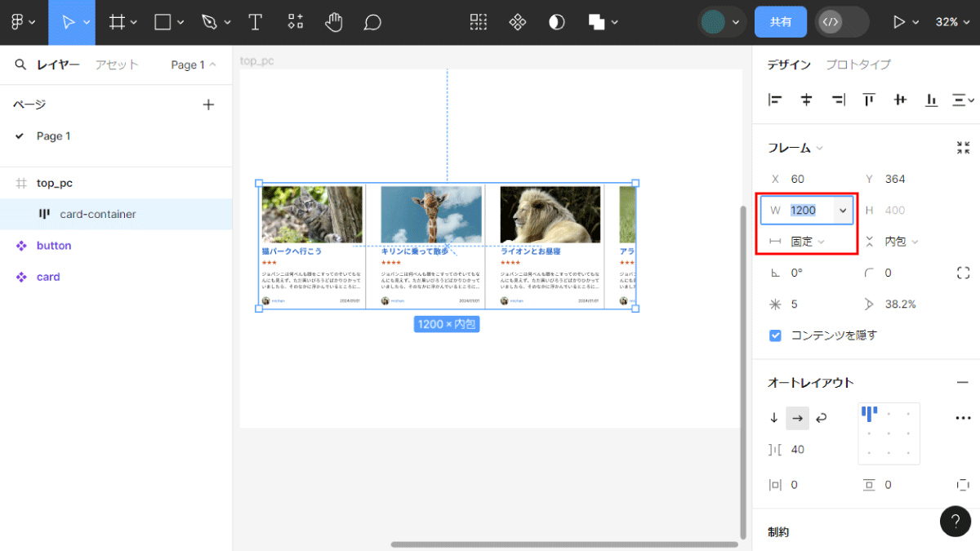Open the Page 1 dropdown in layers header
Viewport: 980px width, 551px height.
[194, 64]
